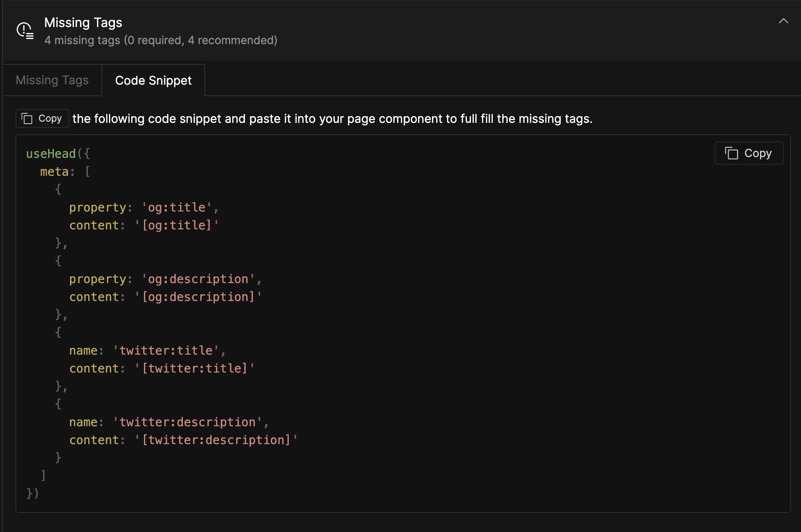Click the og:description content placeholder
The height and width of the screenshot is (532, 801).
198,297
